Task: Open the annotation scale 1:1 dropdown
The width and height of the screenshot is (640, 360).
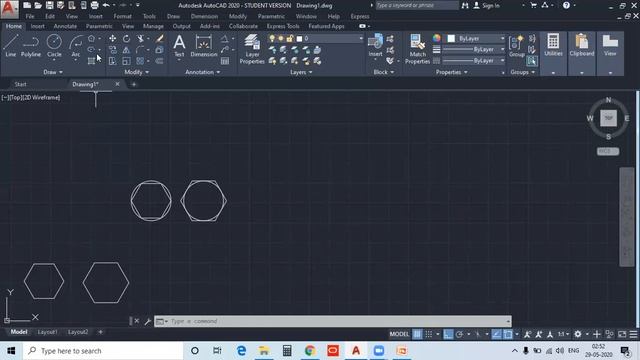Action: [x=563, y=334]
